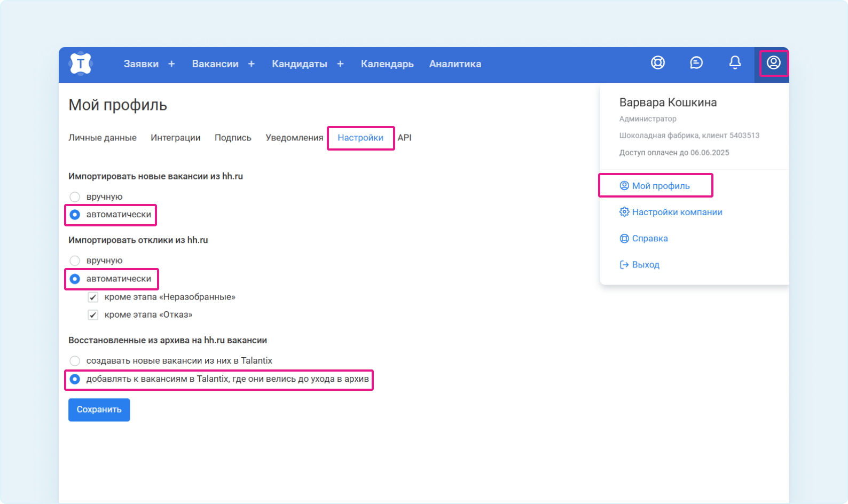Select добавлять к вакансиям в Talantix option
Viewport: 848px width, 504px height.
(x=75, y=379)
